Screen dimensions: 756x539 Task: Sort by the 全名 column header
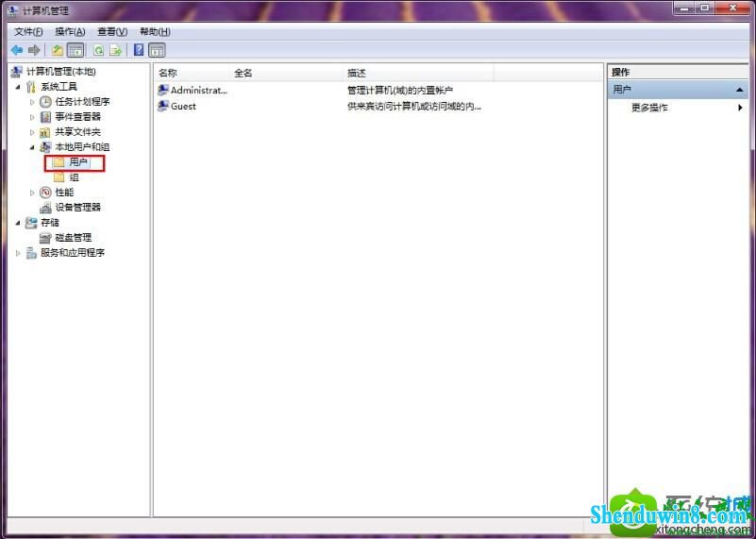(x=287, y=73)
